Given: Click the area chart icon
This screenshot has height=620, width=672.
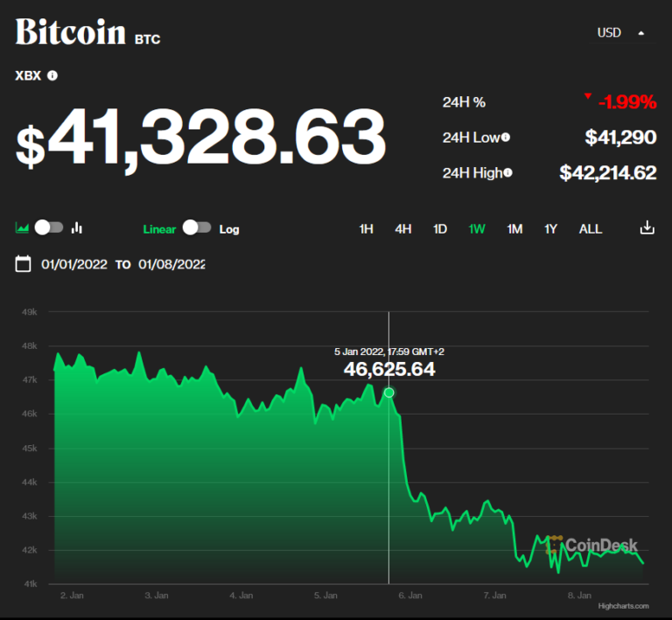Looking at the screenshot, I should [23, 228].
